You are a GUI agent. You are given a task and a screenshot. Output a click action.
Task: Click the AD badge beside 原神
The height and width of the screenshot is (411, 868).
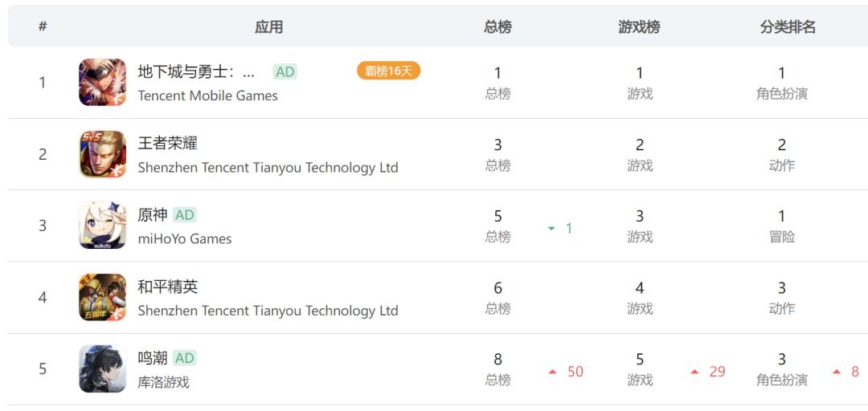tap(185, 215)
